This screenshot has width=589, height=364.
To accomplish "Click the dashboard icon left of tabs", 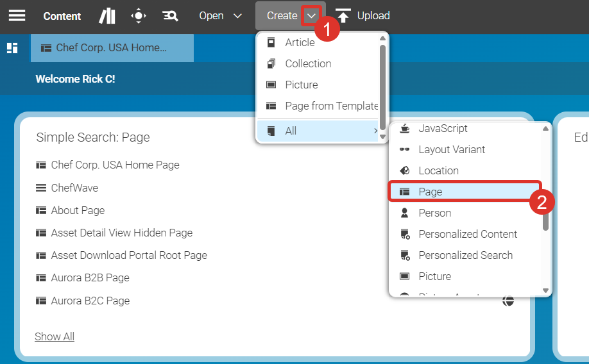I will point(12,48).
